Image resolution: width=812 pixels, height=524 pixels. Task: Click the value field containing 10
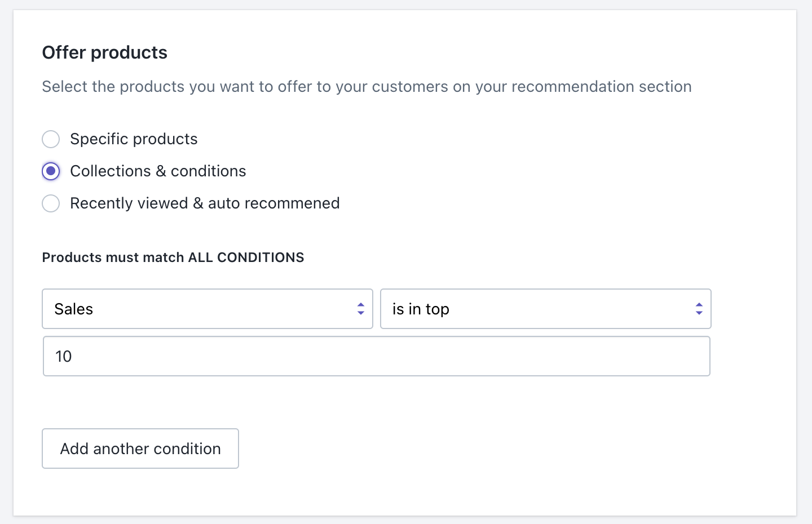(376, 356)
